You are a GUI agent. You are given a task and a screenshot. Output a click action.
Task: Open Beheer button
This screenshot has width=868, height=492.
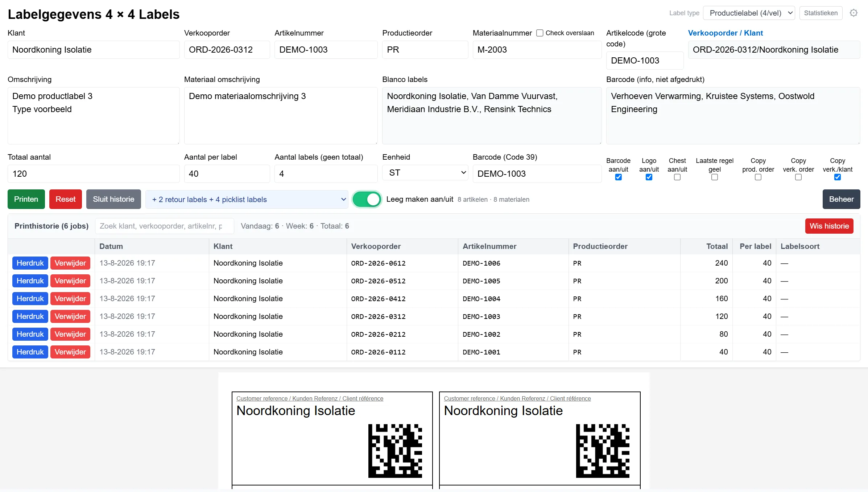pos(842,199)
